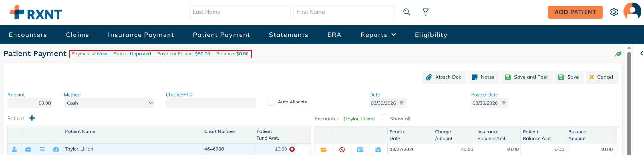Click the Check/EFT # input field

pyautogui.click(x=211, y=103)
